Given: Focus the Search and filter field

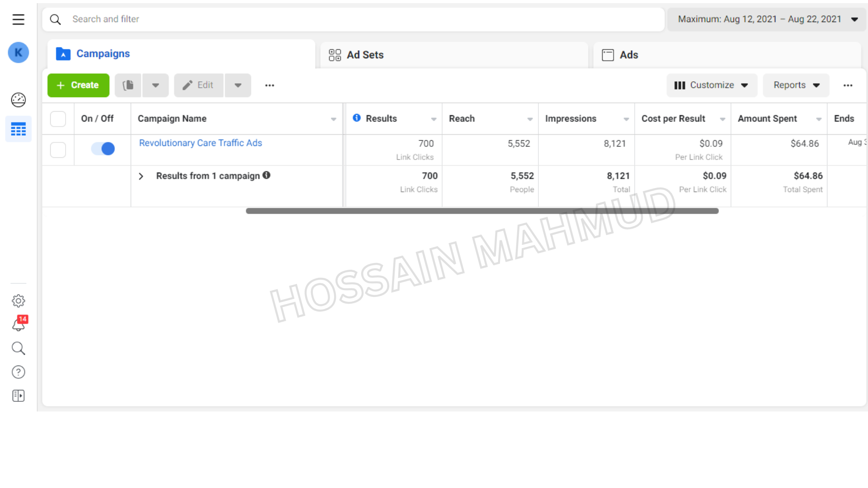Looking at the screenshot, I should [x=353, y=19].
